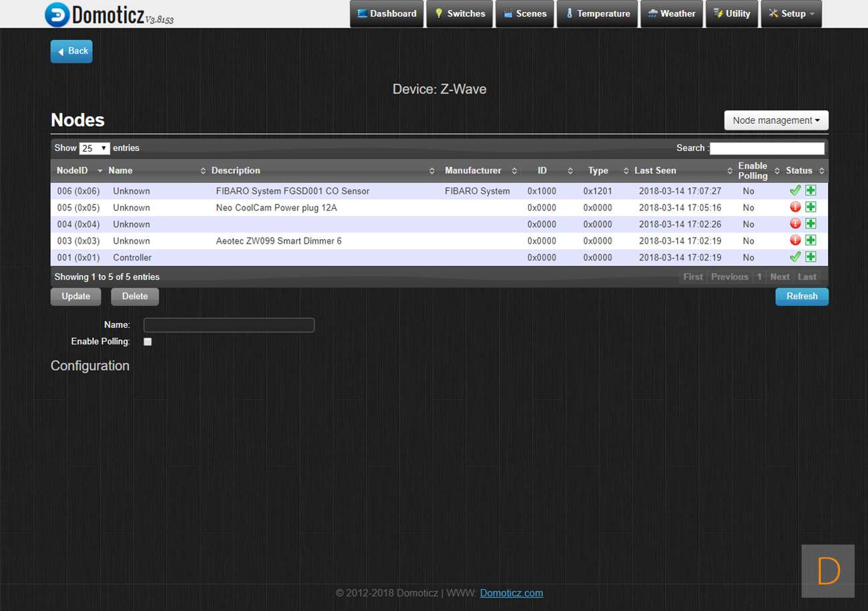Sort table by Last Seen column
868x611 pixels.
pos(655,171)
